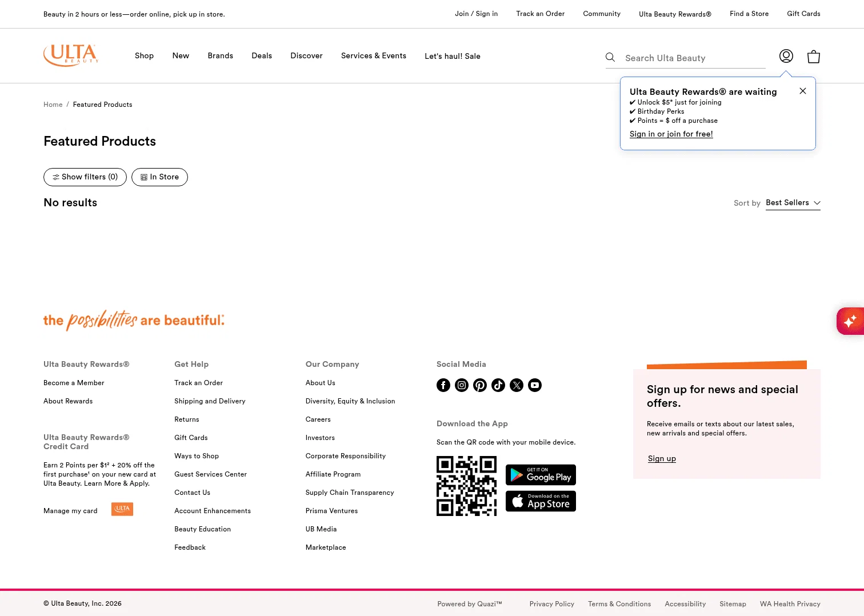Click the Ulta credit card icon
The width and height of the screenshot is (864, 616).
tap(122, 509)
